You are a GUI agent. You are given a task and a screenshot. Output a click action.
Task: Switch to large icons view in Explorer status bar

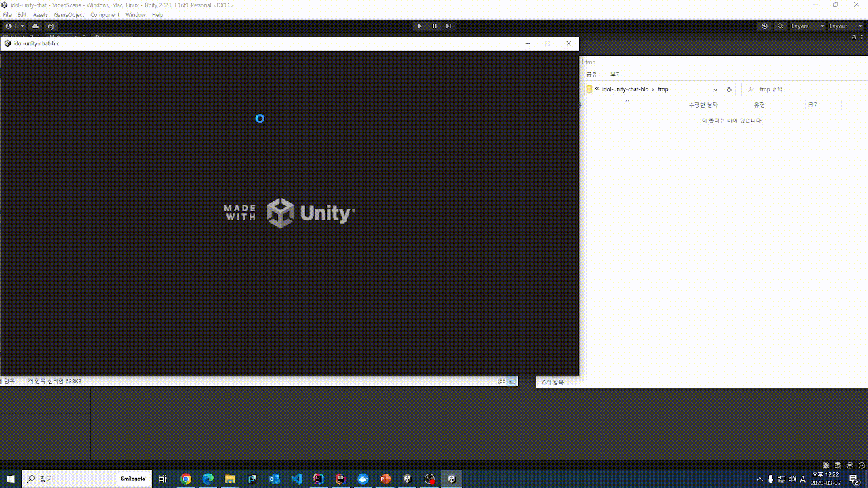coord(513,382)
